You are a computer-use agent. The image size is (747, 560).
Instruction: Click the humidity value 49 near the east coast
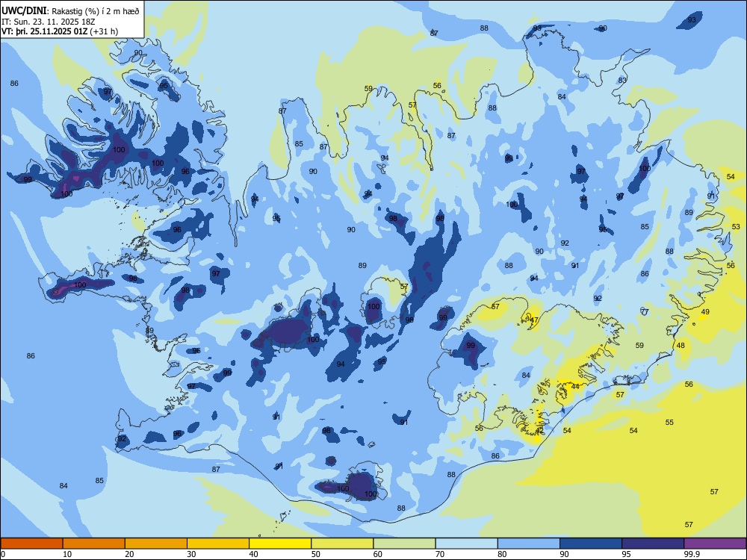coord(705,312)
